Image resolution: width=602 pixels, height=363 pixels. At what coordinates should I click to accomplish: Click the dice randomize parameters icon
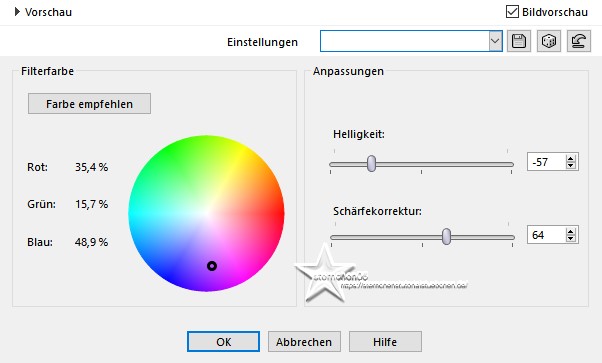pos(549,41)
